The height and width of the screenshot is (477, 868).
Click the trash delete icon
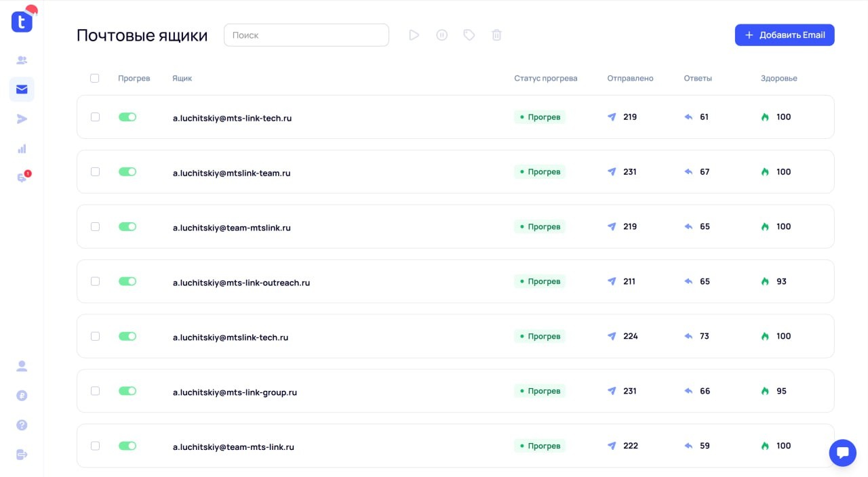pos(496,35)
